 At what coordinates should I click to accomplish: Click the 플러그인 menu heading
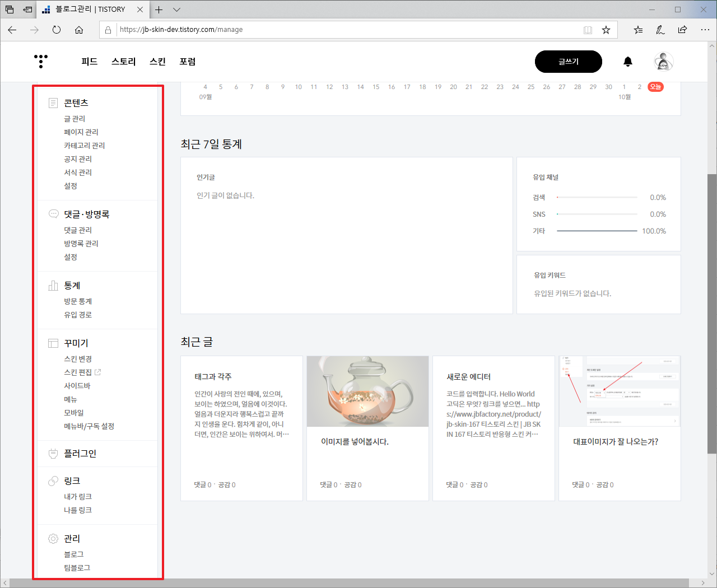(x=80, y=454)
